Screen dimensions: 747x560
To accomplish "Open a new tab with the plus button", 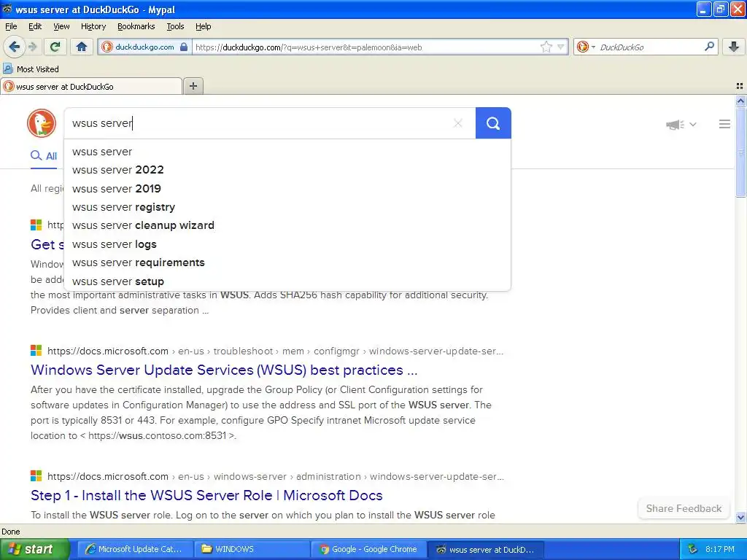I will point(193,86).
